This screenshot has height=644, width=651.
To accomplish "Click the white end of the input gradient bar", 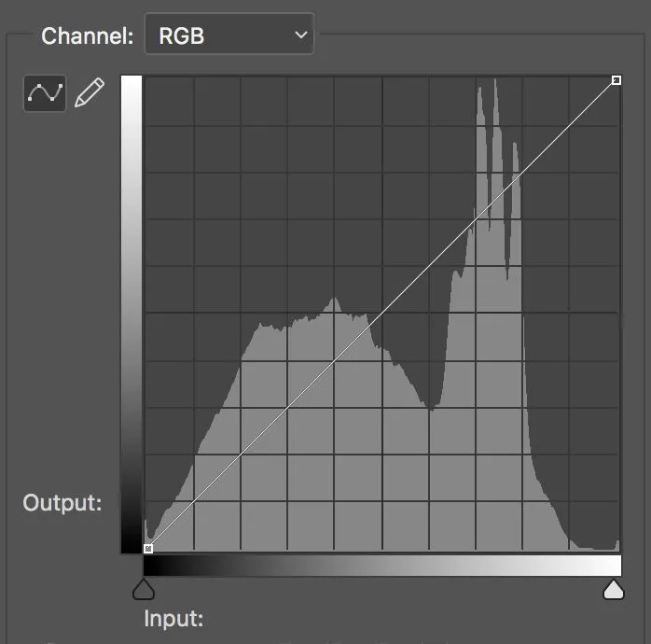I will pyautogui.click(x=611, y=566).
